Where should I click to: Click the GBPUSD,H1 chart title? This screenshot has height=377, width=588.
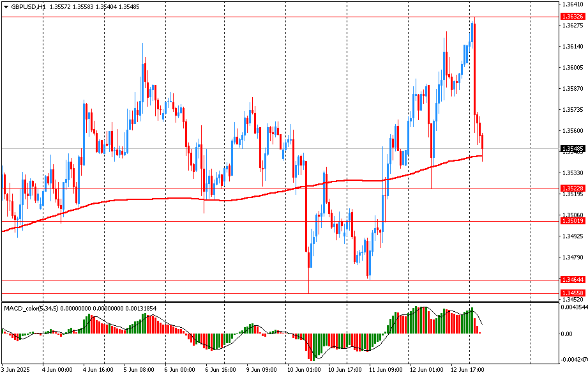[x=28, y=6]
